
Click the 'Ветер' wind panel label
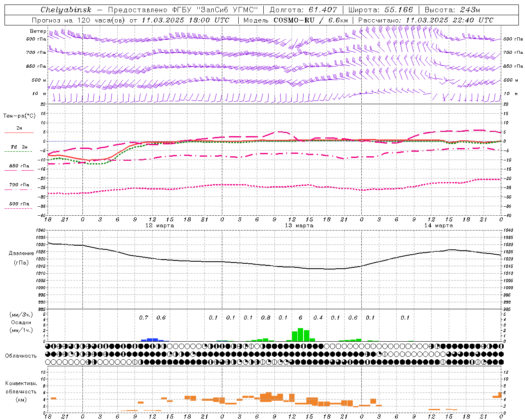coord(38,31)
